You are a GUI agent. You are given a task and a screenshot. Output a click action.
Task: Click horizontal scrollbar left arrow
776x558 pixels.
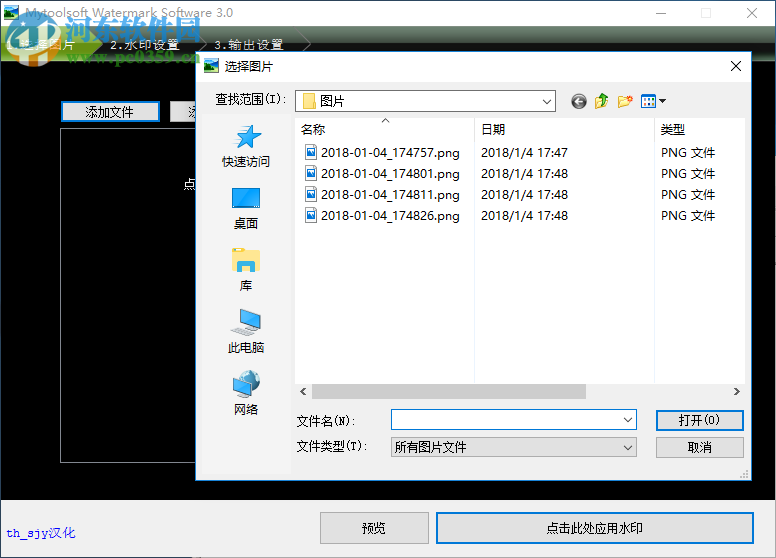tap(303, 391)
